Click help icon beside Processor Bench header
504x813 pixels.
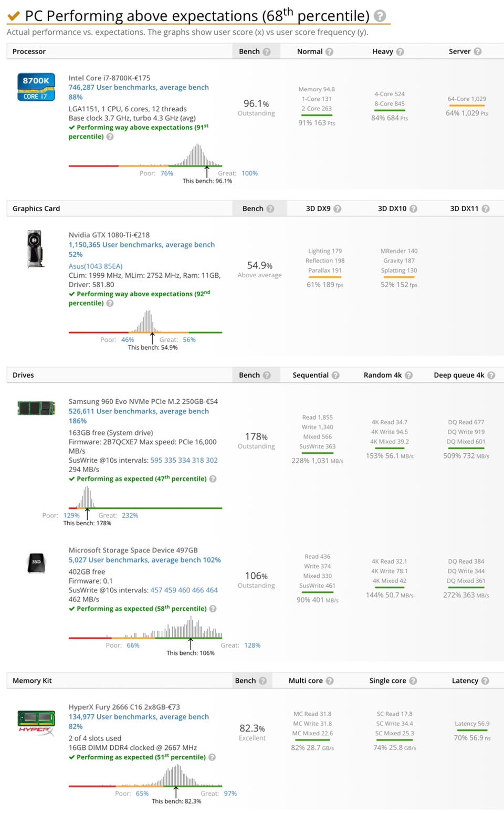coord(267,51)
